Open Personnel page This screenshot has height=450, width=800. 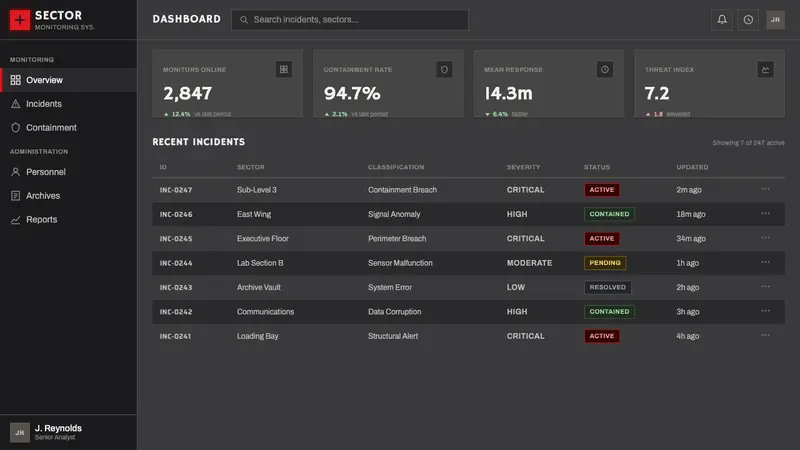click(x=68, y=172)
